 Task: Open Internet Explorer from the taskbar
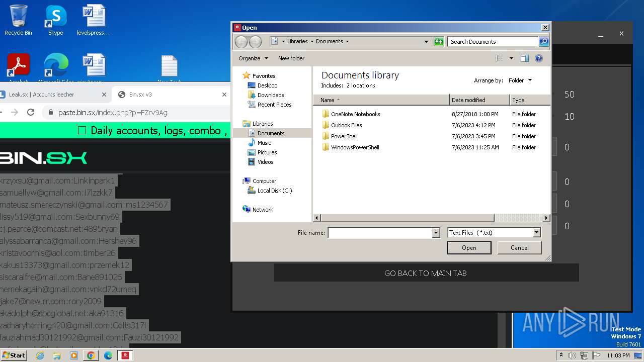coord(40,355)
